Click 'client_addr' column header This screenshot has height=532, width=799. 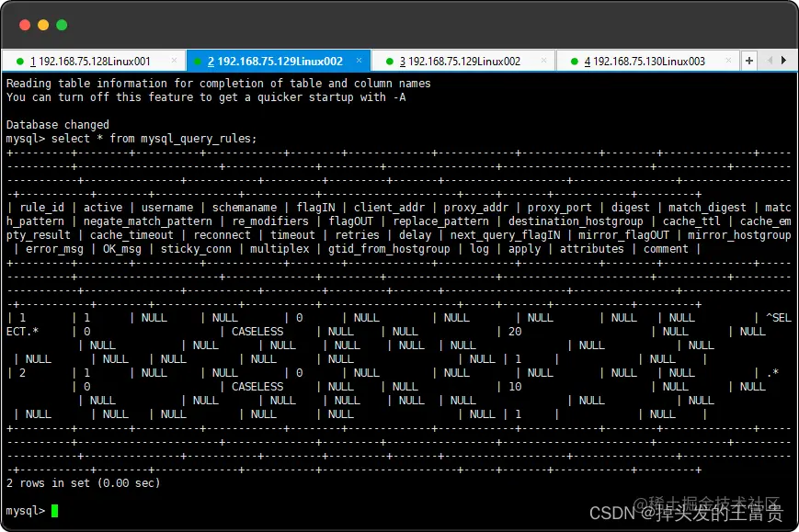coord(389,208)
